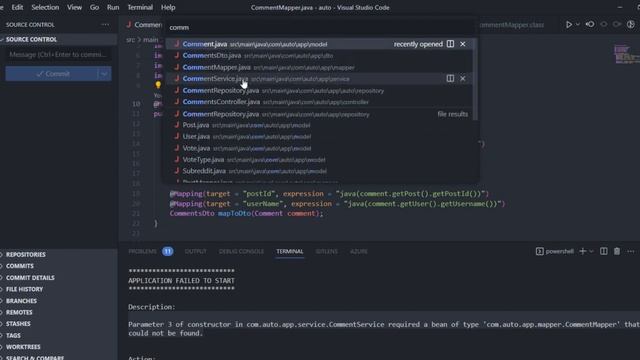Viewport: 640px width, 360px height.
Task: Open CommentRepository.java in auto\repository path
Action: (x=319, y=91)
